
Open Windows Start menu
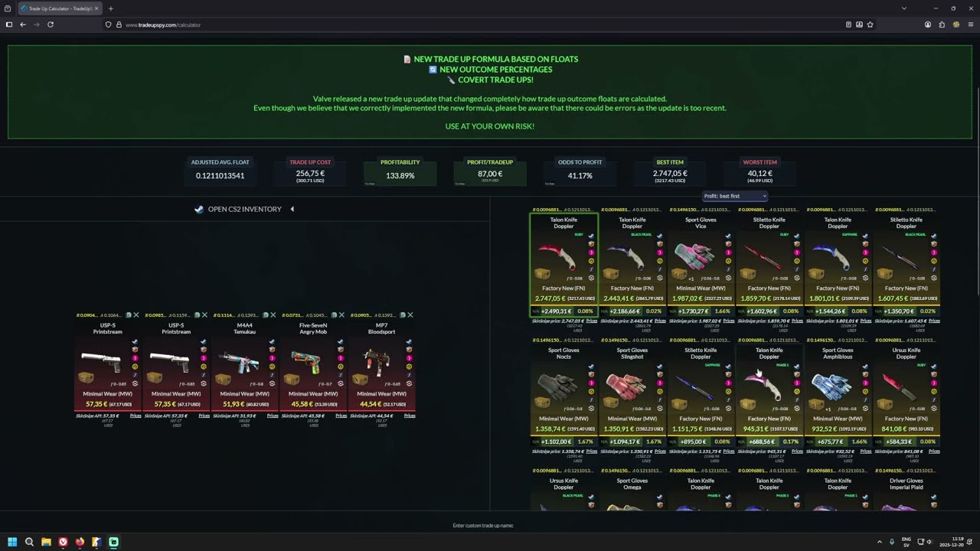click(x=12, y=542)
